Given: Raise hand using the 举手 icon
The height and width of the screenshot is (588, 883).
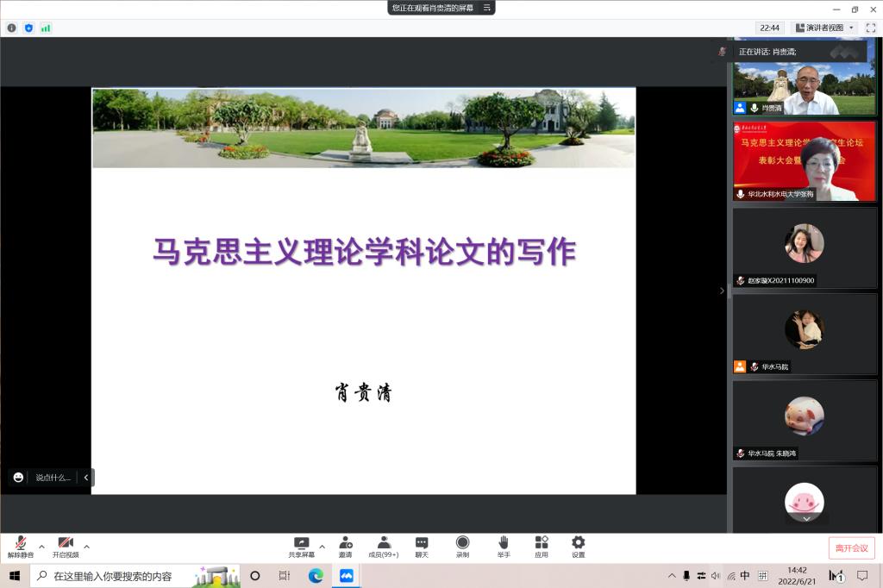Looking at the screenshot, I should [x=503, y=546].
